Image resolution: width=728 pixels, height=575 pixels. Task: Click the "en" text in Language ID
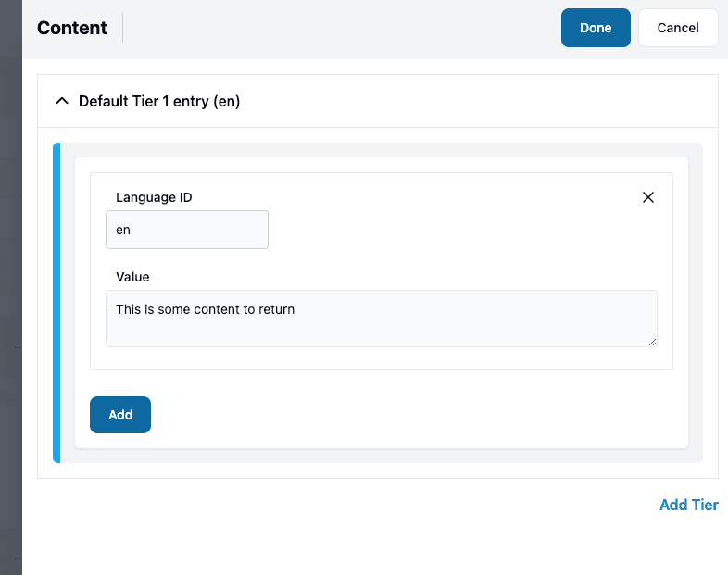pyautogui.click(x=123, y=230)
